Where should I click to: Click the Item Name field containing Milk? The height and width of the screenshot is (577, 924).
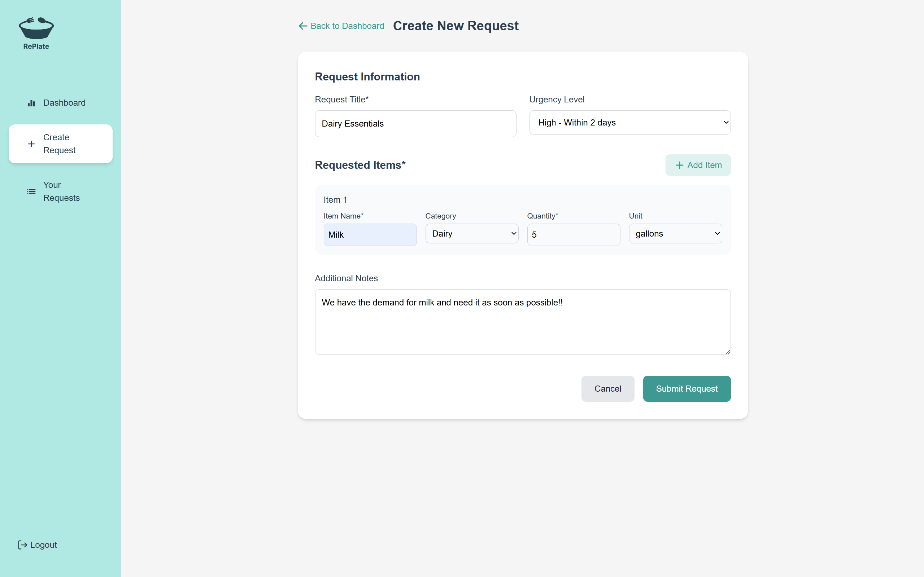point(370,235)
